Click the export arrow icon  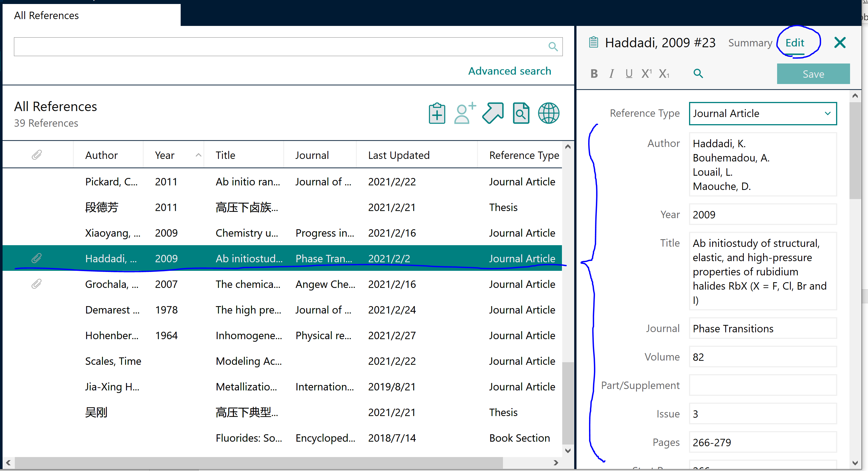pyautogui.click(x=493, y=113)
